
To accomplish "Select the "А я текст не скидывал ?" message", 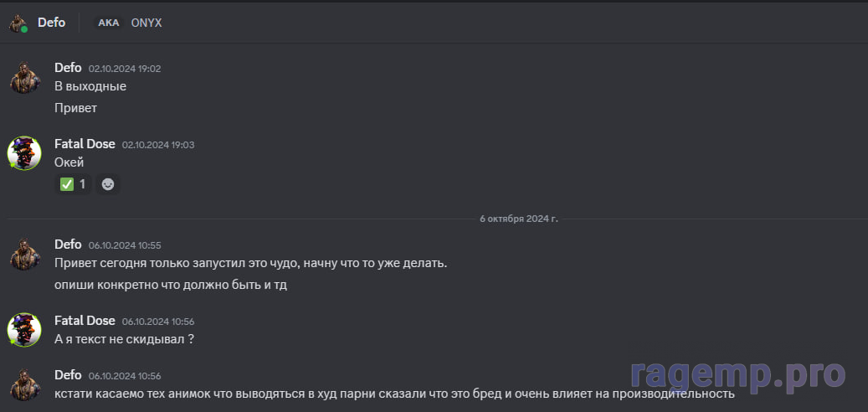I will [x=124, y=339].
